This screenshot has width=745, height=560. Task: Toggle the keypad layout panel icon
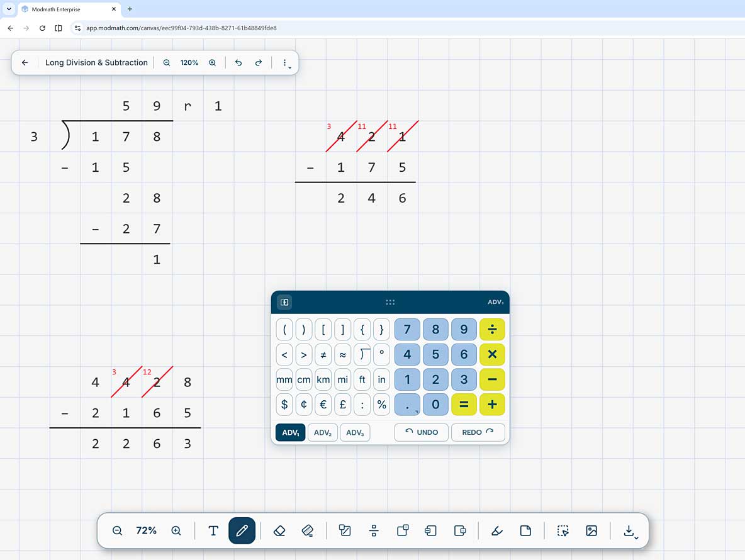click(x=284, y=302)
